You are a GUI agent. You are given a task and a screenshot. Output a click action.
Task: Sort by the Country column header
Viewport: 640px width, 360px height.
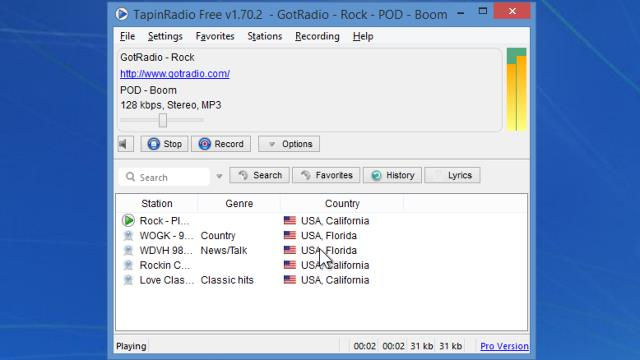coord(342,203)
